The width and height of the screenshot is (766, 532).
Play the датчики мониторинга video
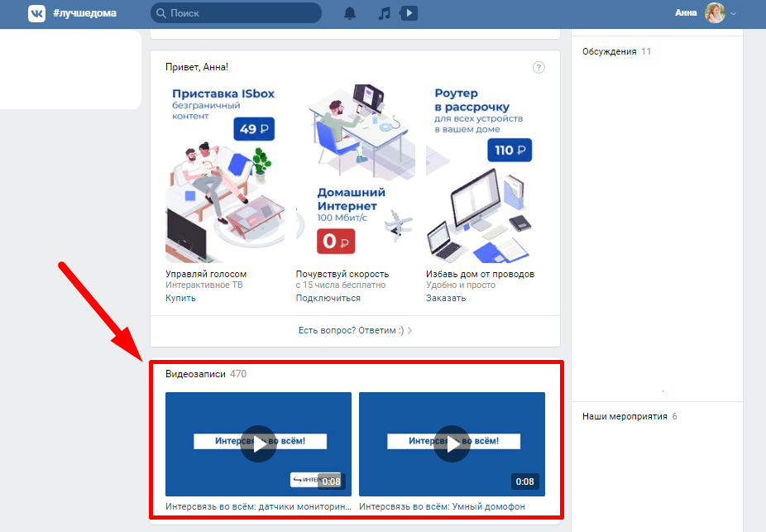[x=258, y=444]
